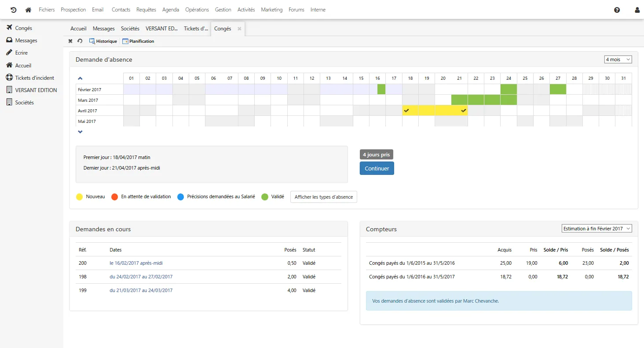
Task: Switch to the Accueil tab
Action: click(x=78, y=29)
